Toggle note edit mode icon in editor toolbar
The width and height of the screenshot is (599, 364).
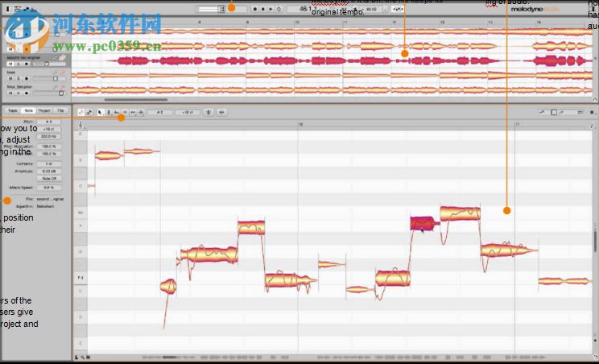click(x=81, y=112)
